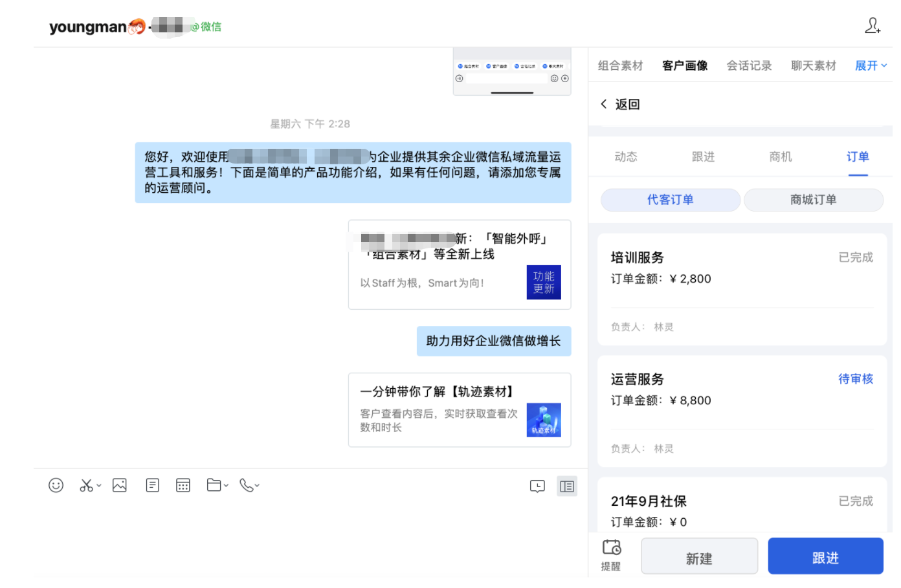Open the 提醒 reminder icon

[x=611, y=555]
